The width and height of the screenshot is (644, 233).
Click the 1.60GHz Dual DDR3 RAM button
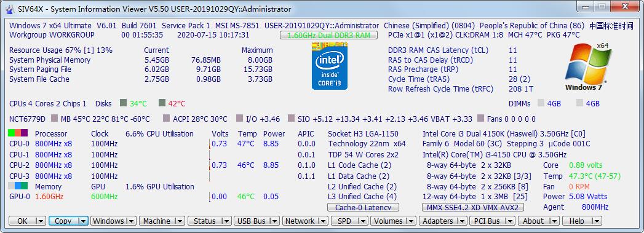[x=328, y=35]
